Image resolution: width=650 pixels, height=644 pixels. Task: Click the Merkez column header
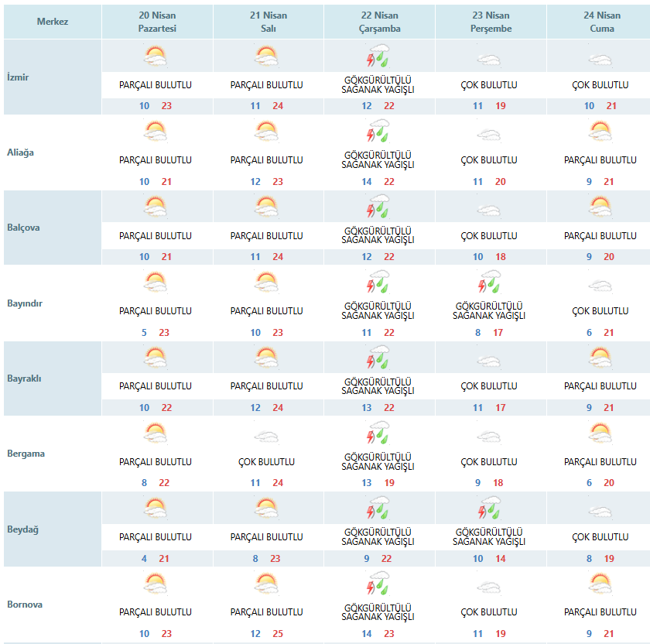coord(53,22)
